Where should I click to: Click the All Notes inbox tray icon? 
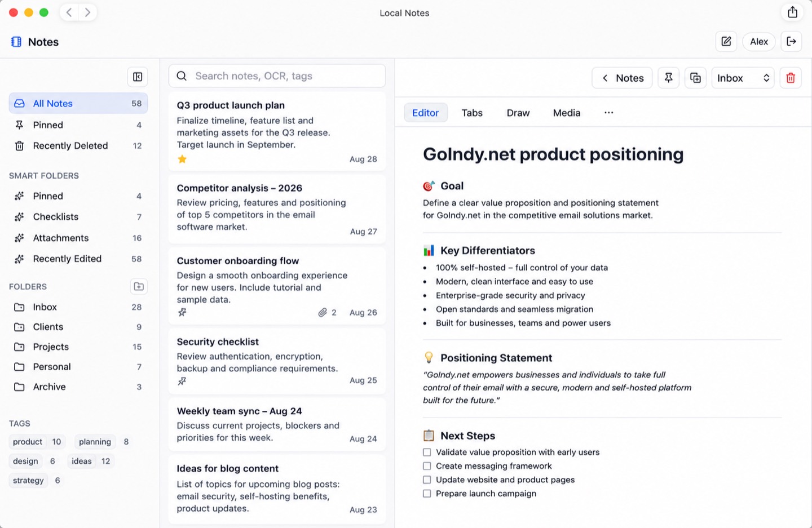(19, 104)
